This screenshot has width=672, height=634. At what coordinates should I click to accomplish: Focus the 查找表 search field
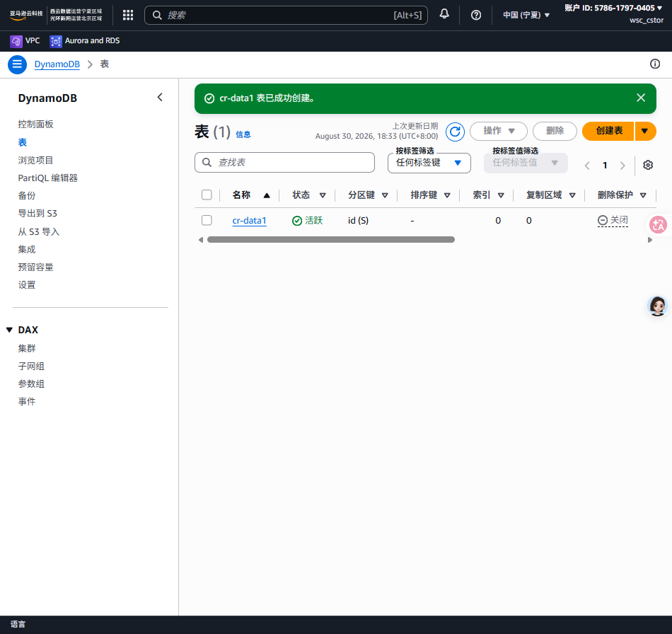click(x=284, y=163)
